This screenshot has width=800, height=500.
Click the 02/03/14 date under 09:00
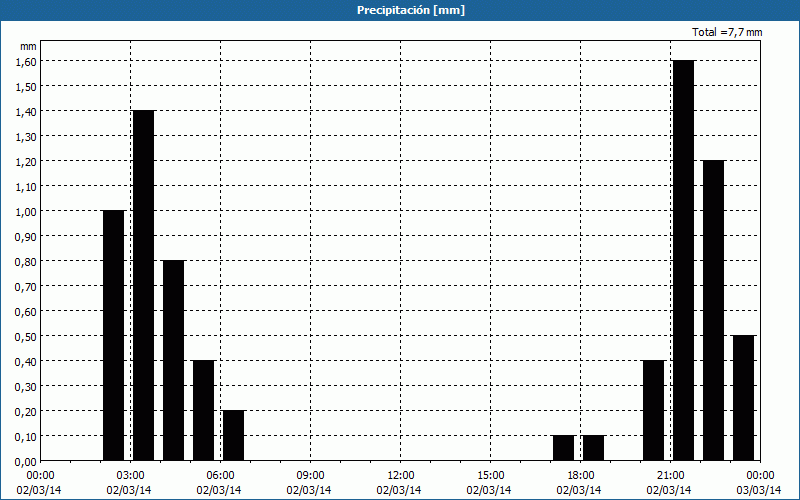(309, 490)
